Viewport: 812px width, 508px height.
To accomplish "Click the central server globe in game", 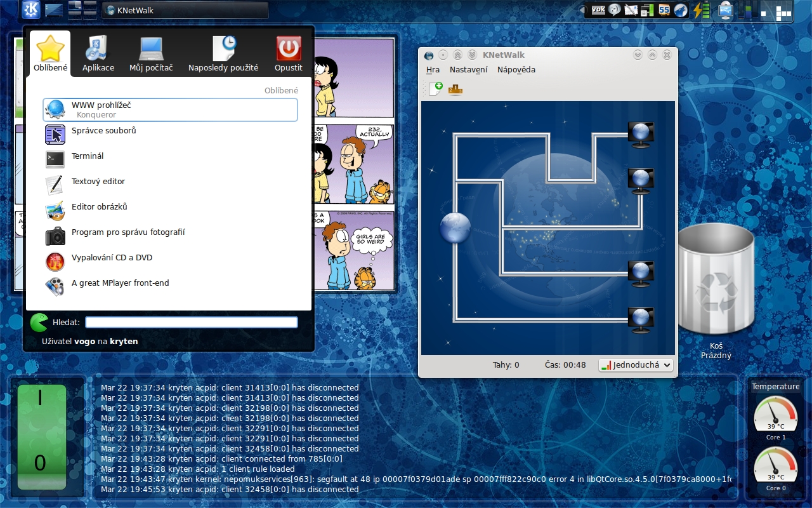I will pyautogui.click(x=455, y=228).
